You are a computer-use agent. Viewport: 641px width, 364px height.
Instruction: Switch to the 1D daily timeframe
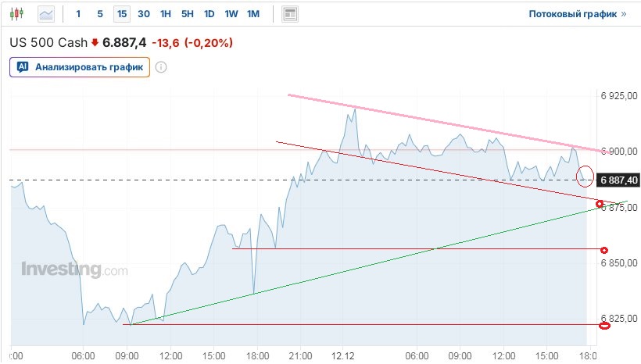point(209,14)
